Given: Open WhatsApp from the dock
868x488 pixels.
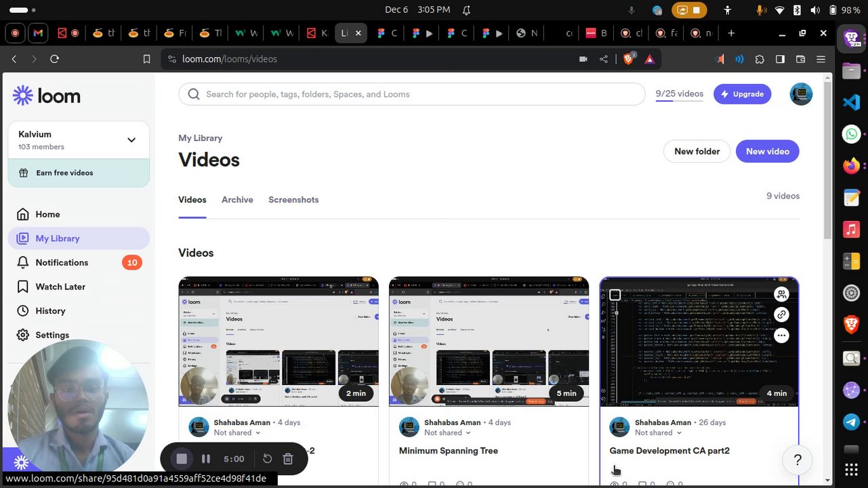Looking at the screenshot, I should click(852, 134).
